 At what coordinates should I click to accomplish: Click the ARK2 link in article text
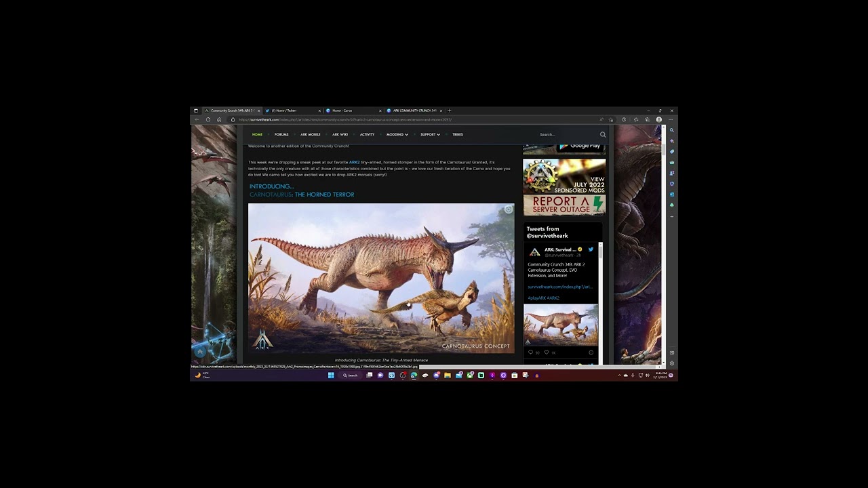pos(355,163)
